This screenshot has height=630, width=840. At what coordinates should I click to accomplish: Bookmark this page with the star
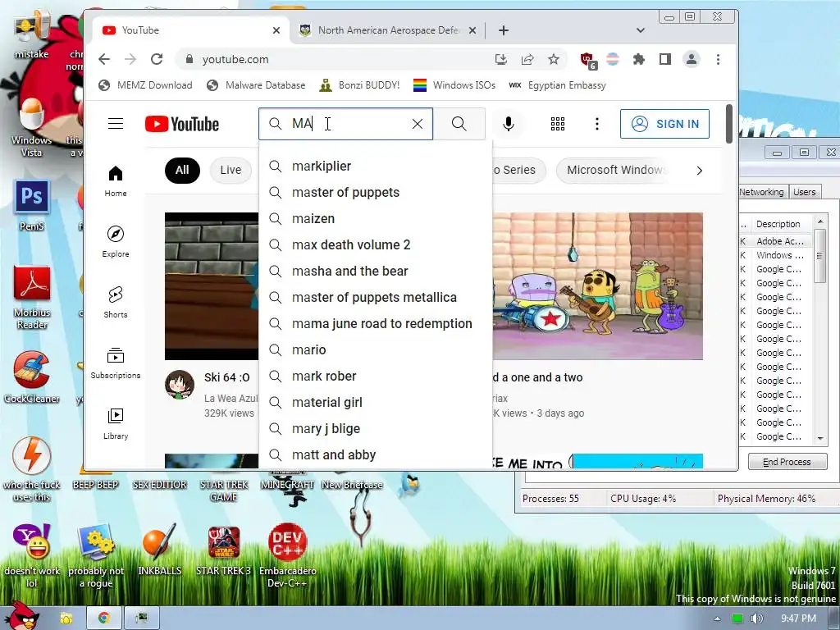tap(554, 59)
